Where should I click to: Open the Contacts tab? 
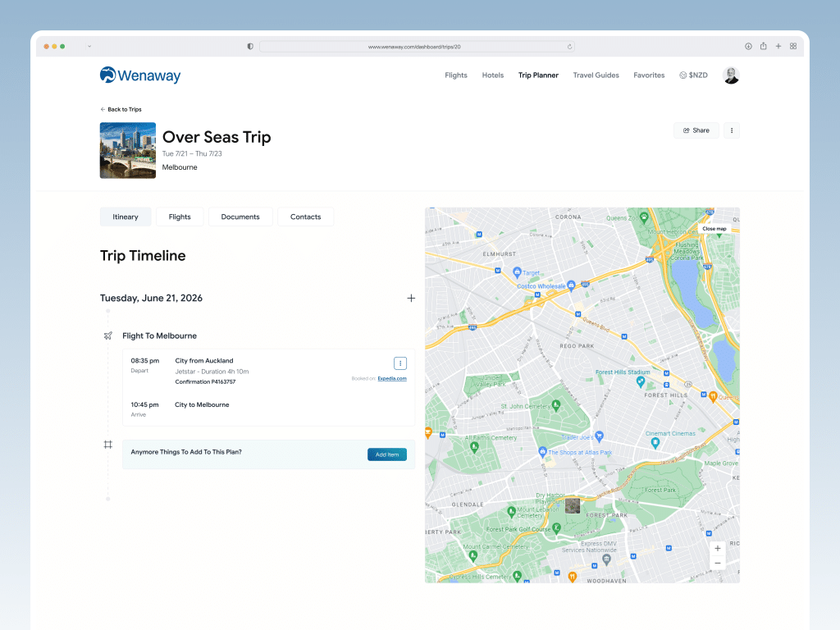coord(306,217)
